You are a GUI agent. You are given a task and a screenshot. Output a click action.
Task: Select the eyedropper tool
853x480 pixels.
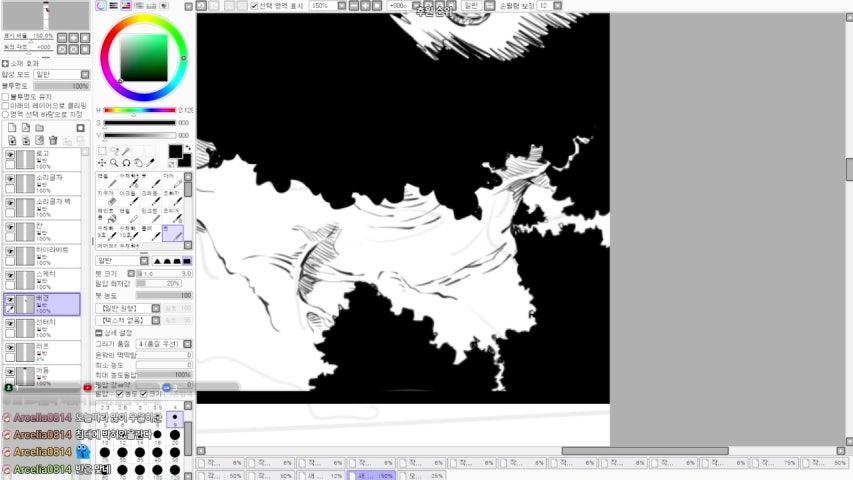(x=151, y=163)
